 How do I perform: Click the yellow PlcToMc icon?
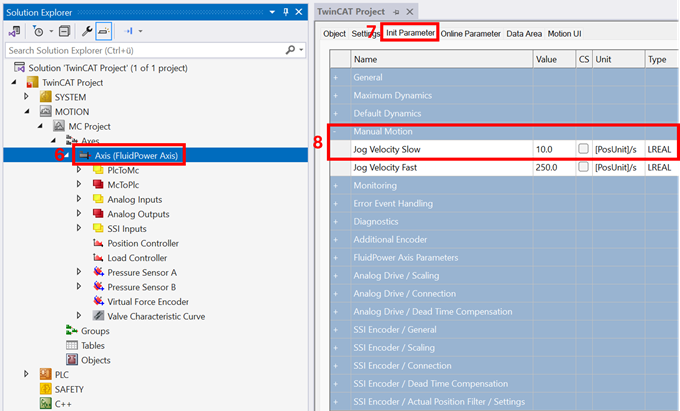click(x=98, y=170)
